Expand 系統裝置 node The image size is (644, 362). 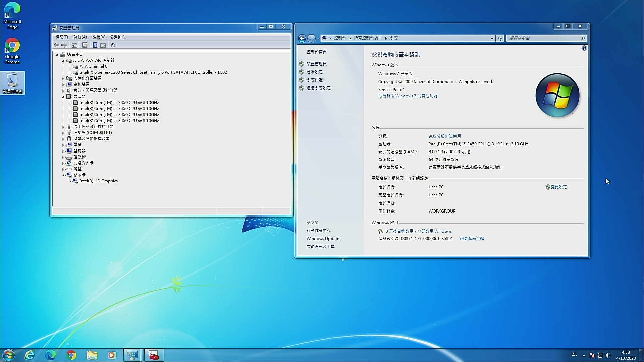(x=63, y=84)
